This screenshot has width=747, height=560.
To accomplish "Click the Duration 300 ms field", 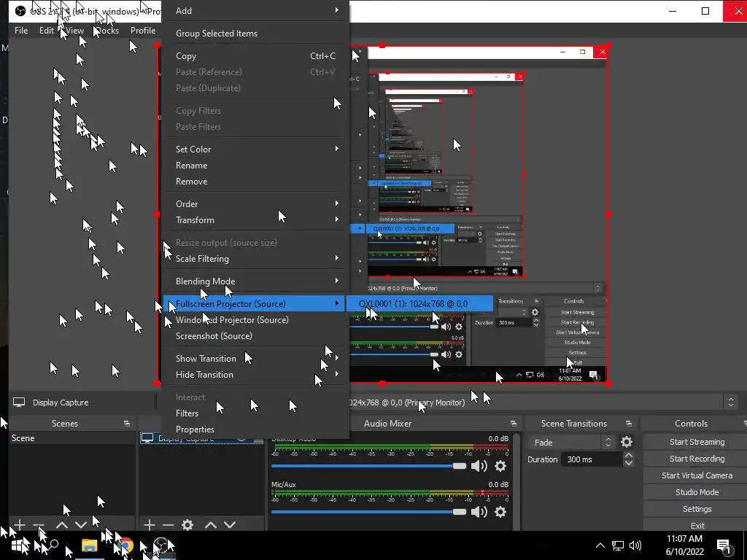I will click(591, 459).
